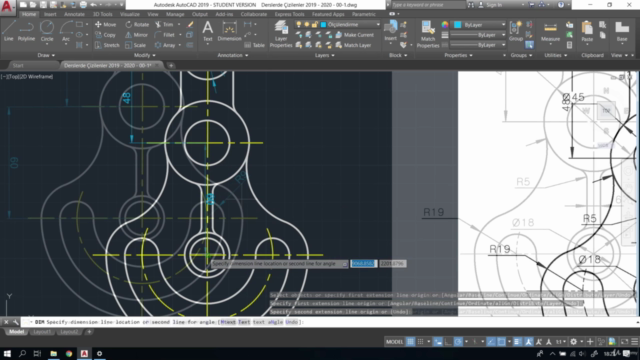Open the ByLayer linetype dropdown
This screenshot has width=640, height=360.
[478, 45]
